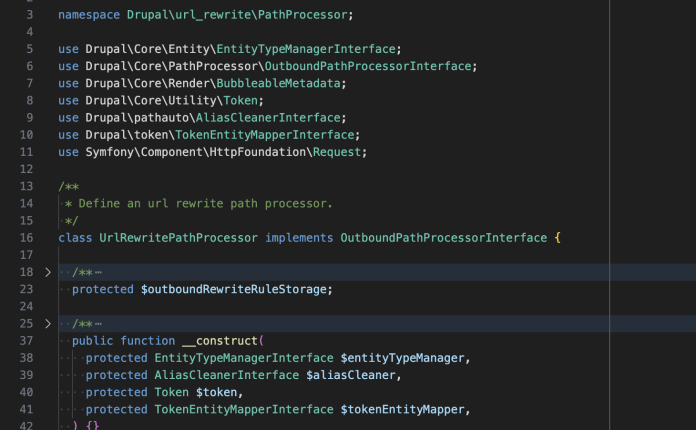Click the fold ellipsis after line 18 comment

(x=99, y=273)
